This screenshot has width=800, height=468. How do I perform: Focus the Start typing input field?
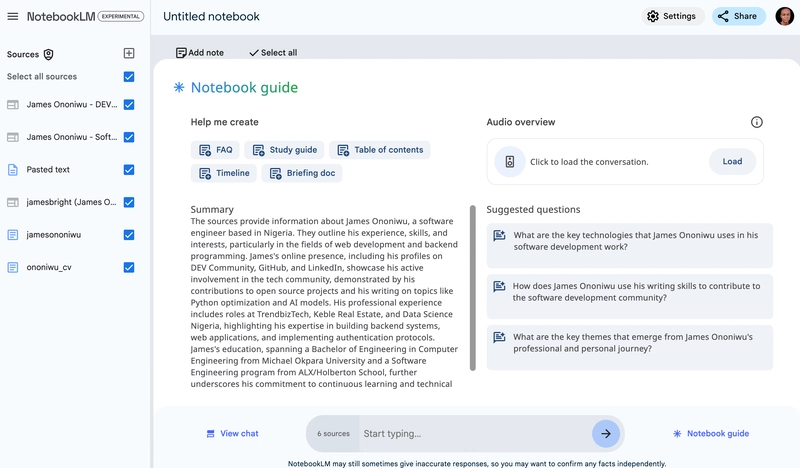tap(474, 433)
